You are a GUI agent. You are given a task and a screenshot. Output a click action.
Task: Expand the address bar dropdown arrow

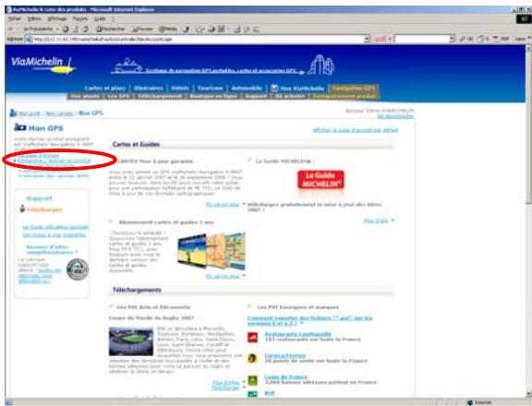point(367,40)
